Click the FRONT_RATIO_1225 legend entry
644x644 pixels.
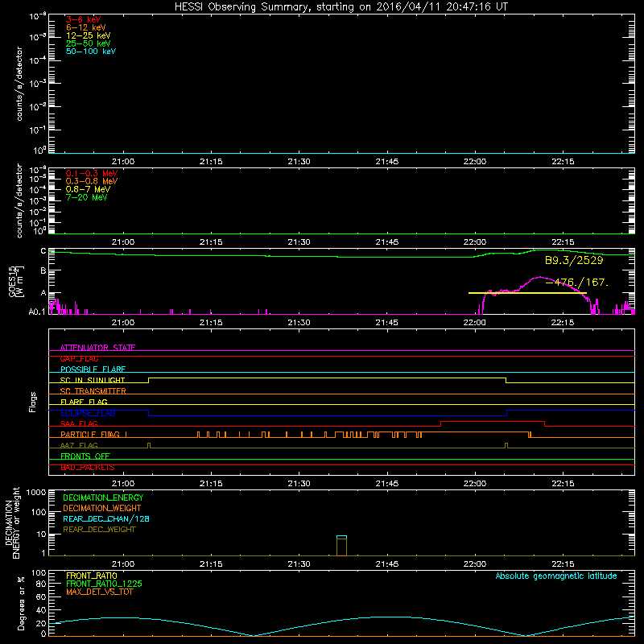[105, 584]
